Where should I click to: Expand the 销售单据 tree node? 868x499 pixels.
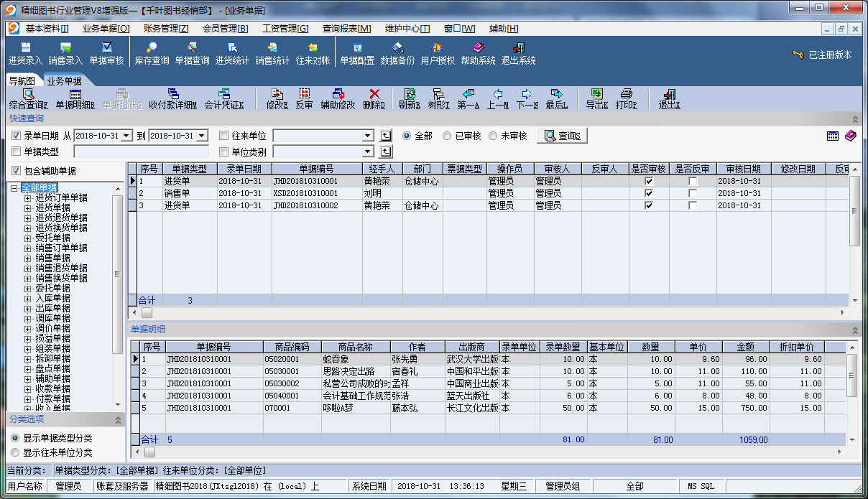pyautogui.click(x=28, y=258)
